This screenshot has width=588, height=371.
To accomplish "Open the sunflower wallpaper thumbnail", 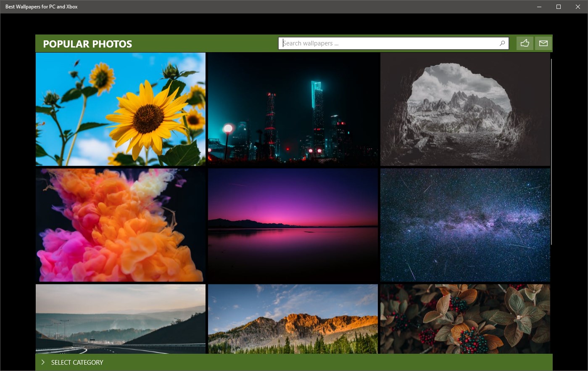I will (121, 109).
